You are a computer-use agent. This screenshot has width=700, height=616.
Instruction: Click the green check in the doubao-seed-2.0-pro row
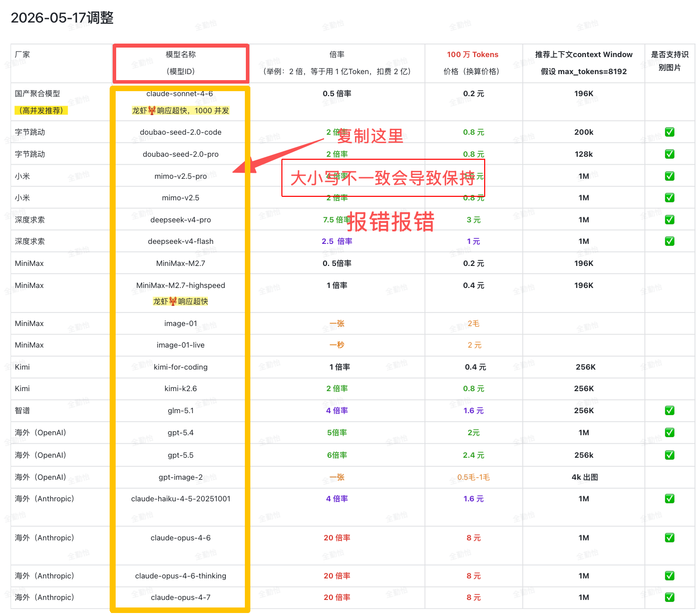click(x=669, y=154)
